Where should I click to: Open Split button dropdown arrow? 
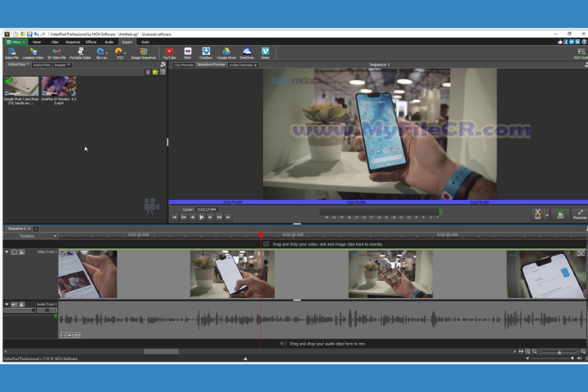tap(547, 215)
